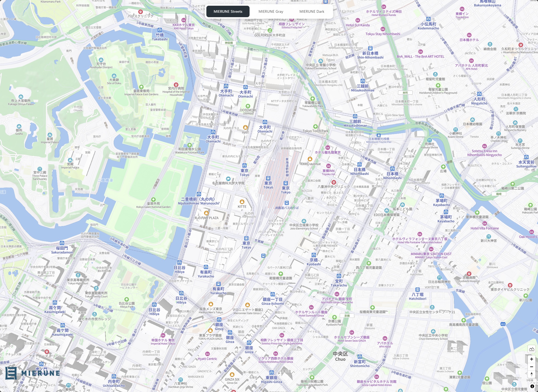Screen dimensions: 538x392
Task: Click the Tokyo Torch Park icon
Action: 315,127
